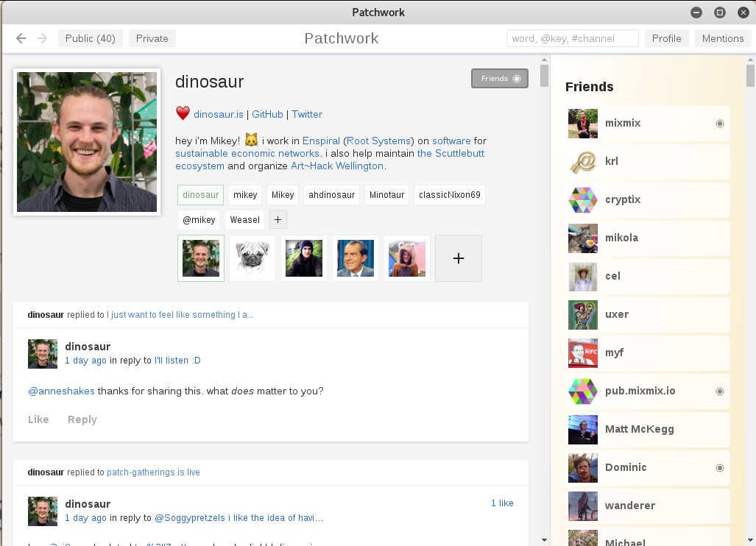Open the Mentions page
This screenshot has width=756, height=546.
723,38
